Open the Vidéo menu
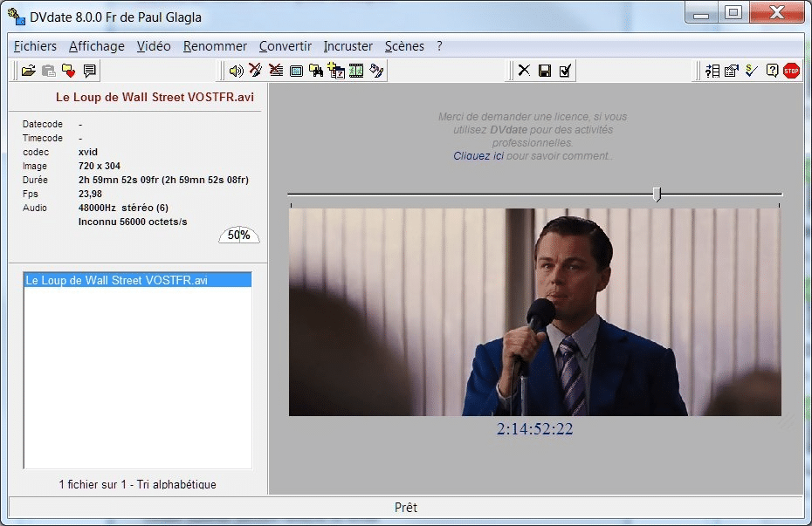Screen dimensions: 812x526 [x=154, y=46]
